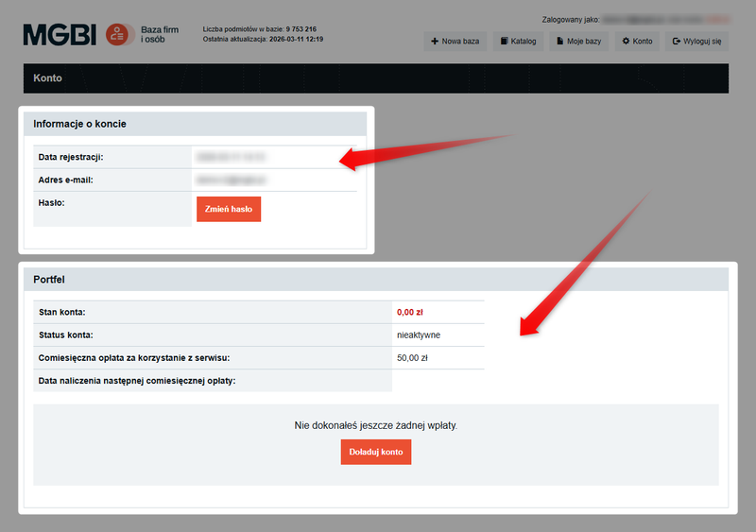Click the red circular Baza firm icon
Image resolution: width=756 pixels, height=532 pixels.
pyautogui.click(x=118, y=35)
